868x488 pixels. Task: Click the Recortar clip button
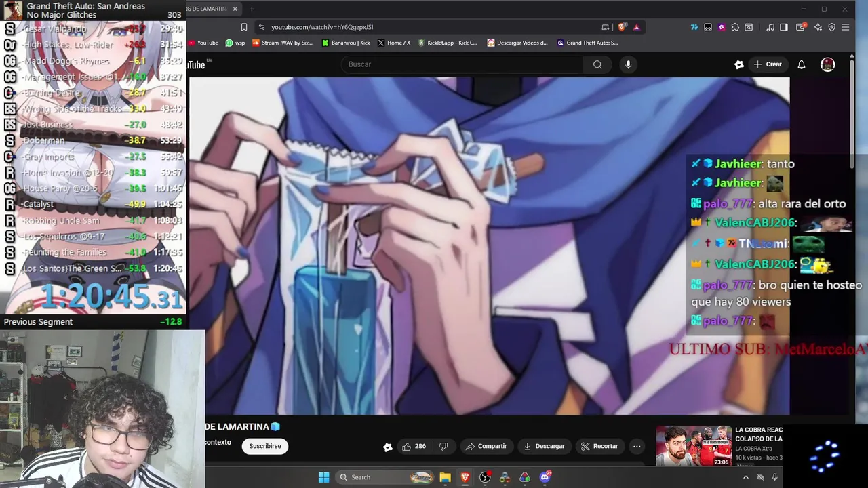point(599,446)
